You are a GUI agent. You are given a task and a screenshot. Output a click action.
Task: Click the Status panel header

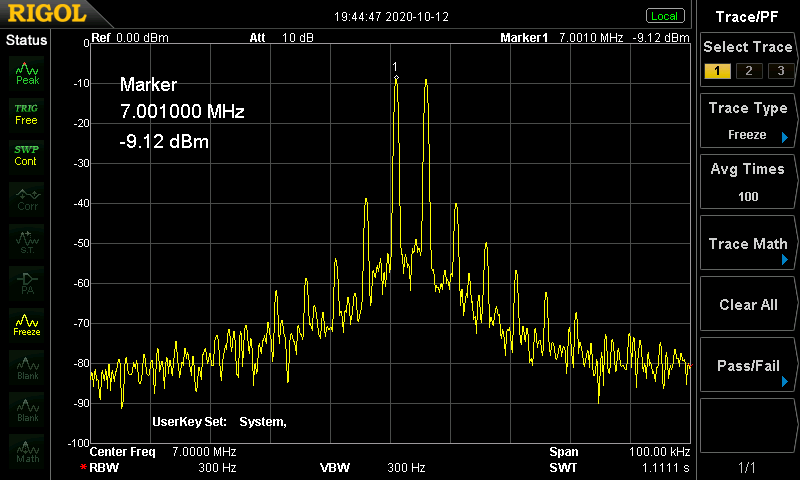pos(27,40)
